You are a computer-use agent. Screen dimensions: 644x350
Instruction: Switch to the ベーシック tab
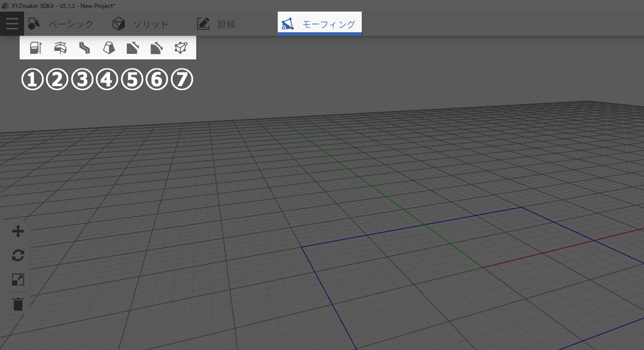[x=61, y=24]
